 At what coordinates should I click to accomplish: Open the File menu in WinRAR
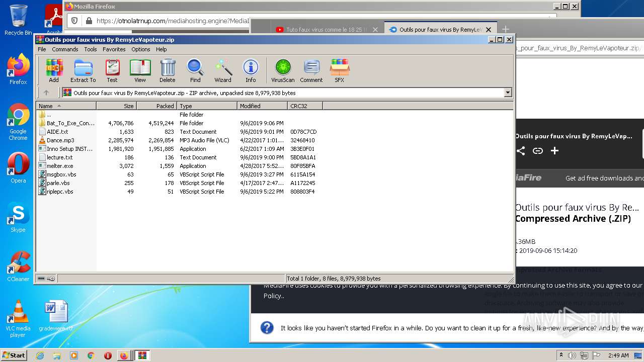(x=42, y=49)
